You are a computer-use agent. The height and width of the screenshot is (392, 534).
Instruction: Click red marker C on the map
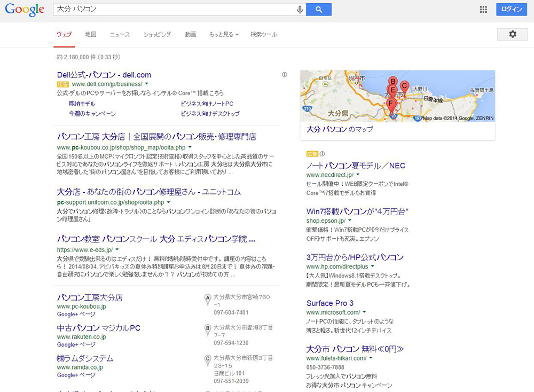click(404, 88)
